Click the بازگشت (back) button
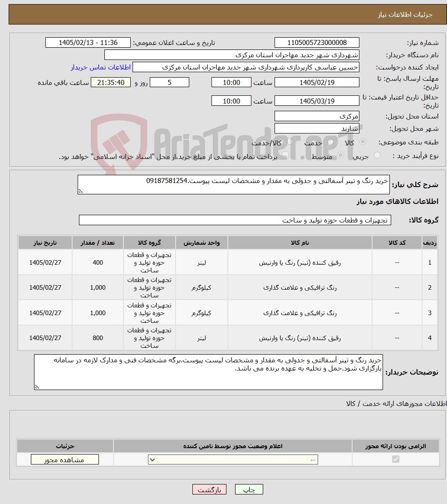Screen dimensions: 447x504 click(209, 489)
